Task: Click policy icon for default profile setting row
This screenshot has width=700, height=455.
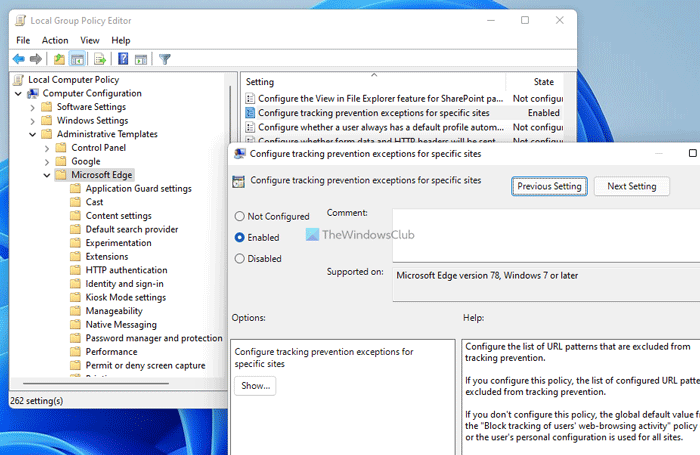Action: [x=250, y=127]
